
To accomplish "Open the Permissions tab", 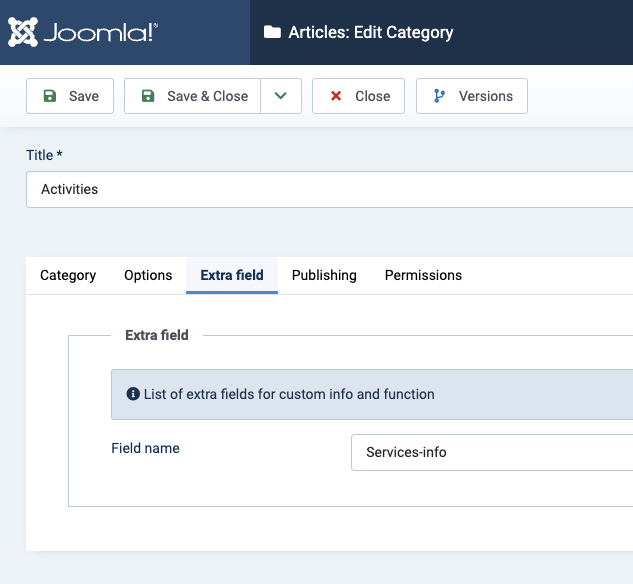I will [423, 275].
